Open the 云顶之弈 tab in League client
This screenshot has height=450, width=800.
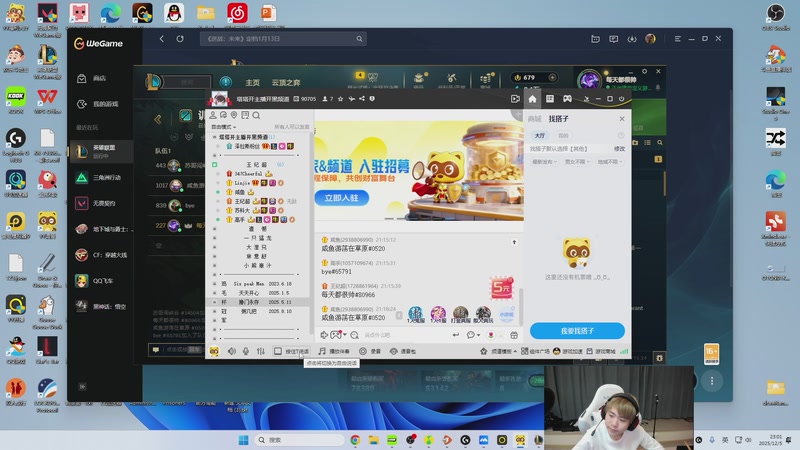tap(286, 82)
